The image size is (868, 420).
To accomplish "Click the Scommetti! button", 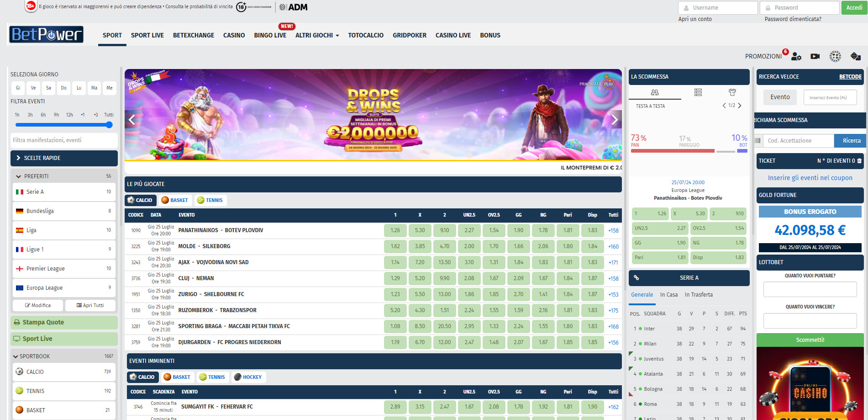I will click(810, 340).
